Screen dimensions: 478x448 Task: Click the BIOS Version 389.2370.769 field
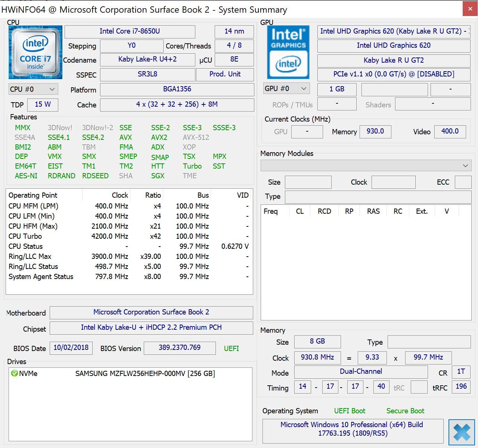179,348
